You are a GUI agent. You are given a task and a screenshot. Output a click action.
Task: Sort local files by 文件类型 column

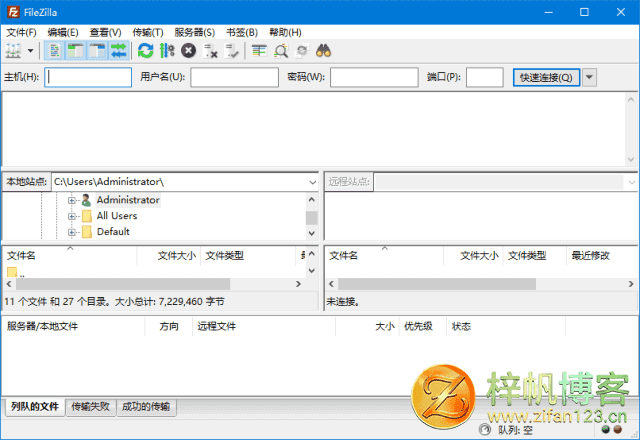[250, 256]
